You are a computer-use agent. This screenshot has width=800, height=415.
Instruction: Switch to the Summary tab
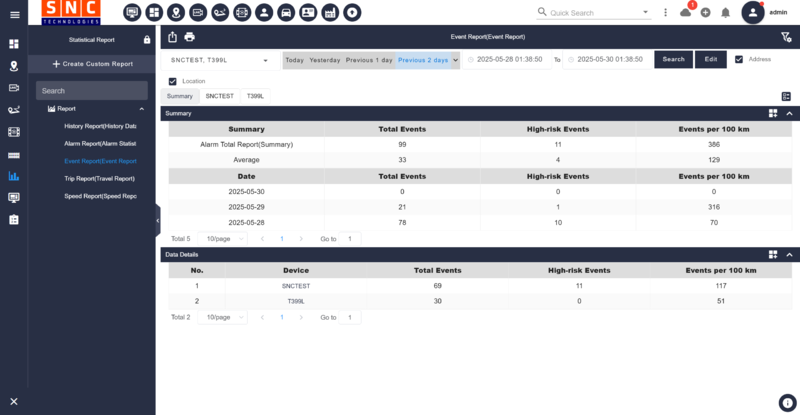coord(180,96)
